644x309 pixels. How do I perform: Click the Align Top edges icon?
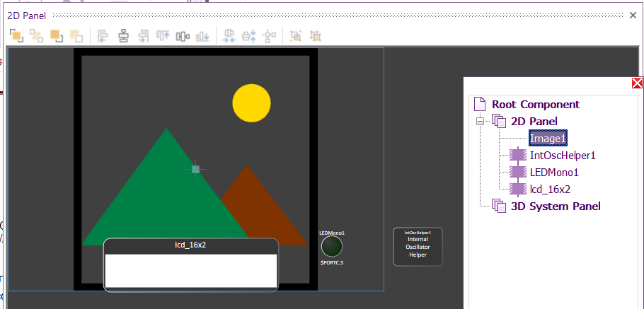(163, 35)
